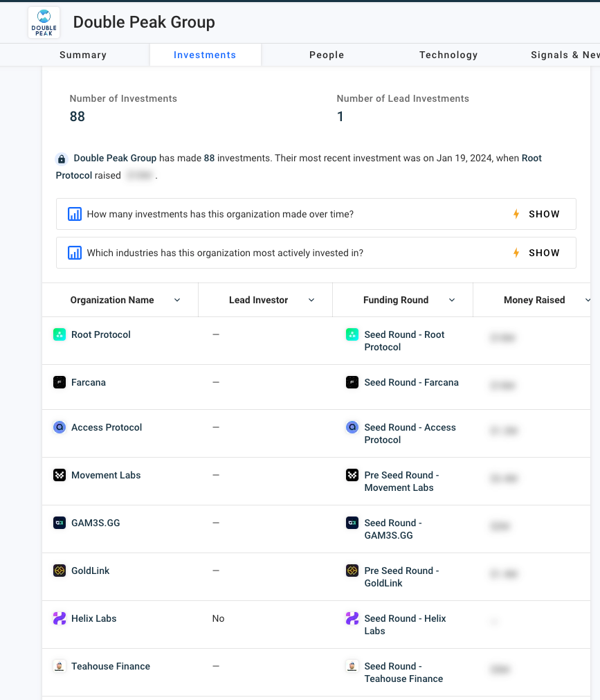The width and height of the screenshot is (600, 700).
Task: Open GAM3S.GG organization link
Action: [x=96, y=523]
